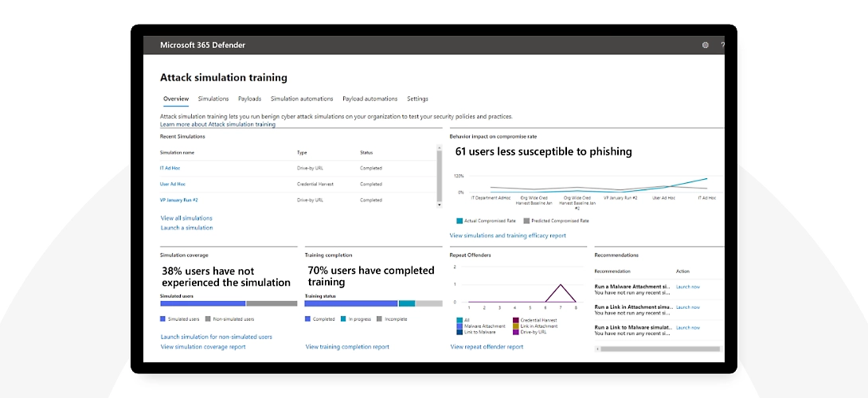Toggle the Predicted Compromised Rate legend swatch
Screen dimensions: 868x398
coord(526,220)
